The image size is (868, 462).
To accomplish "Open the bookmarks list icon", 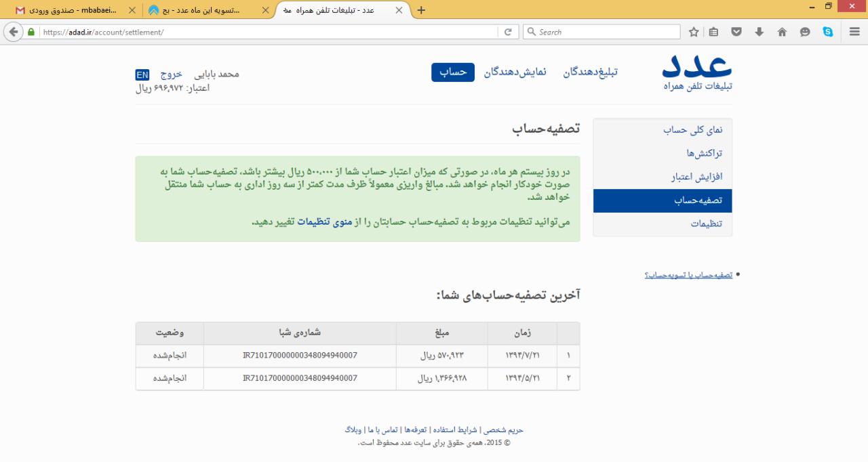I will click(713, 32).
